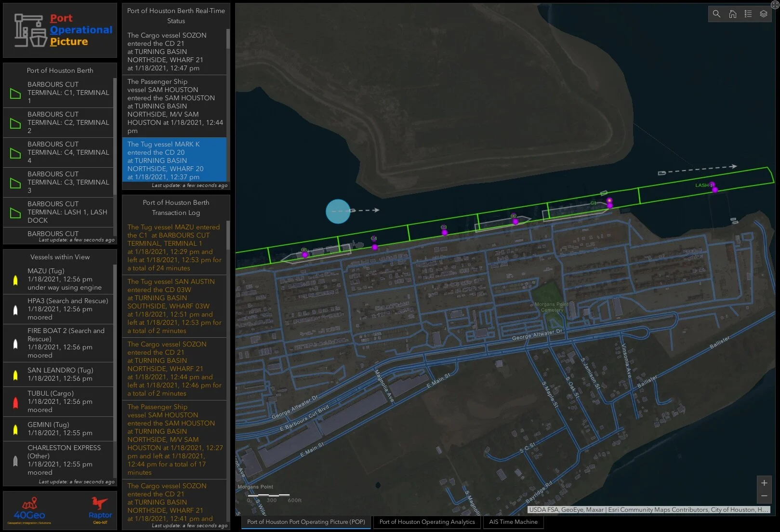Open the AIS Time Machine tab

point(513,522)
